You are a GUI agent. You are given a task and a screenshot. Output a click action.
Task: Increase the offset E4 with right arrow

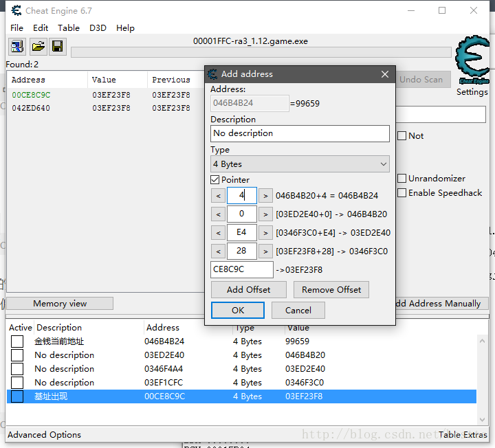pos(265,233)
